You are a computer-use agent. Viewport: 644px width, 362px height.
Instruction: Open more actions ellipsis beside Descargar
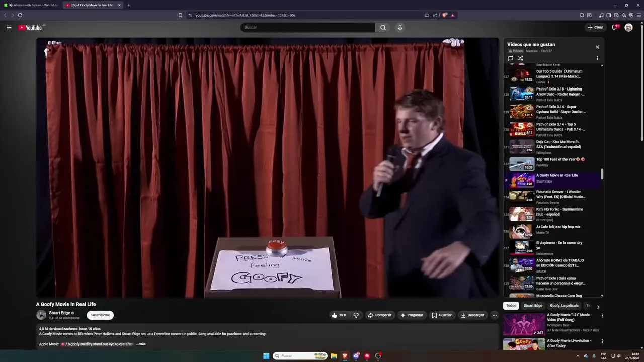494,315
